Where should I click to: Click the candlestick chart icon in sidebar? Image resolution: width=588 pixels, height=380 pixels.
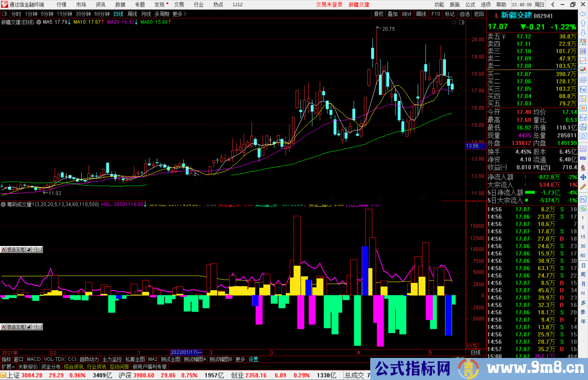click(583, 70)
